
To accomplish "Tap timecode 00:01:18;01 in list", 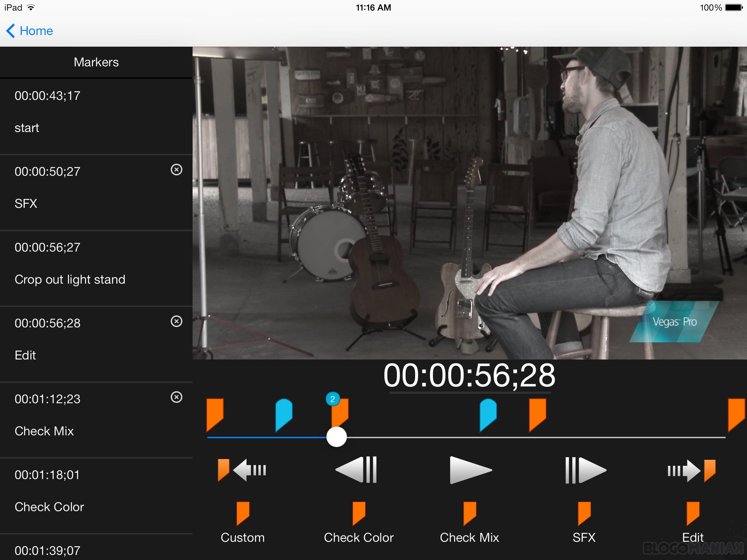I will click(x=47, y=475).
